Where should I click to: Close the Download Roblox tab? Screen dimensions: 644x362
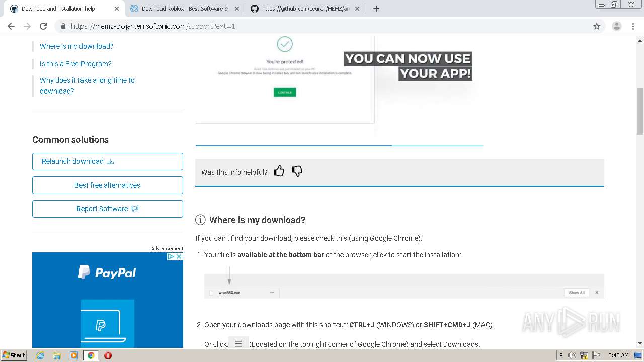(x=237, y=9)
